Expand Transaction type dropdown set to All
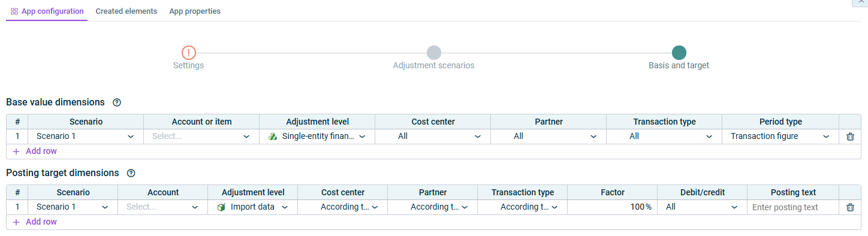The image size is (868, 236). point(664,137)
